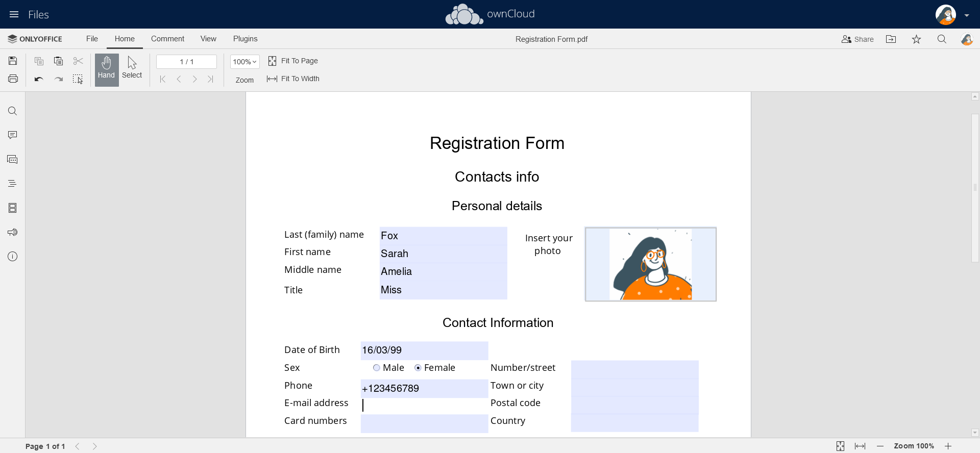Click the E-mail address input field
The width and height of the screenshot is (980, 453).
coord(424,405)
